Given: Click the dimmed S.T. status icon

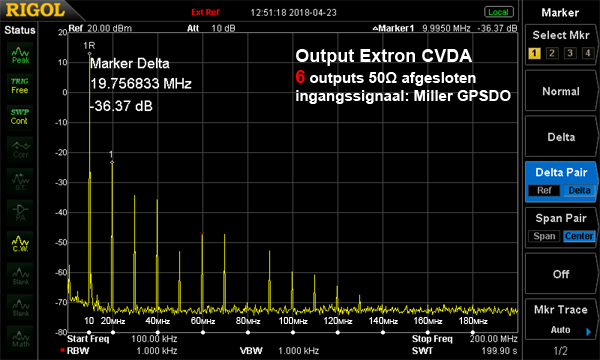Looking at the screenshot, I should [20, 181].
